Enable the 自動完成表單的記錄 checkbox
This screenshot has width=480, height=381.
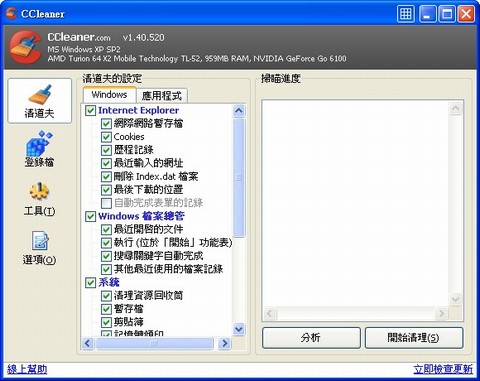[106, 203]
